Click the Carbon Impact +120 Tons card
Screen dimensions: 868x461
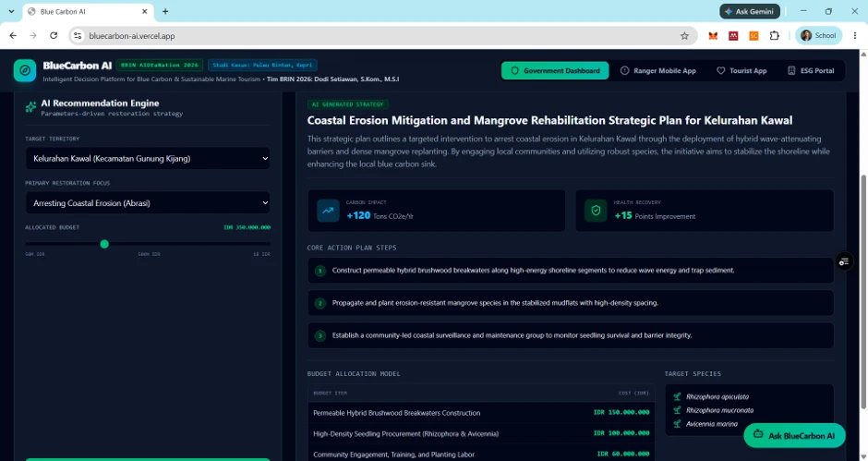437,211
